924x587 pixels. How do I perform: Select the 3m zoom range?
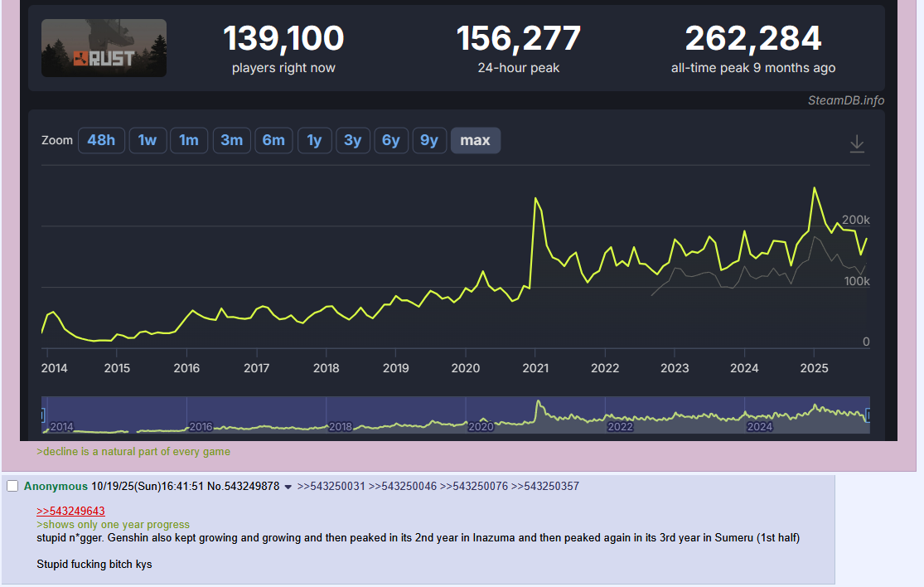[231, 140]
